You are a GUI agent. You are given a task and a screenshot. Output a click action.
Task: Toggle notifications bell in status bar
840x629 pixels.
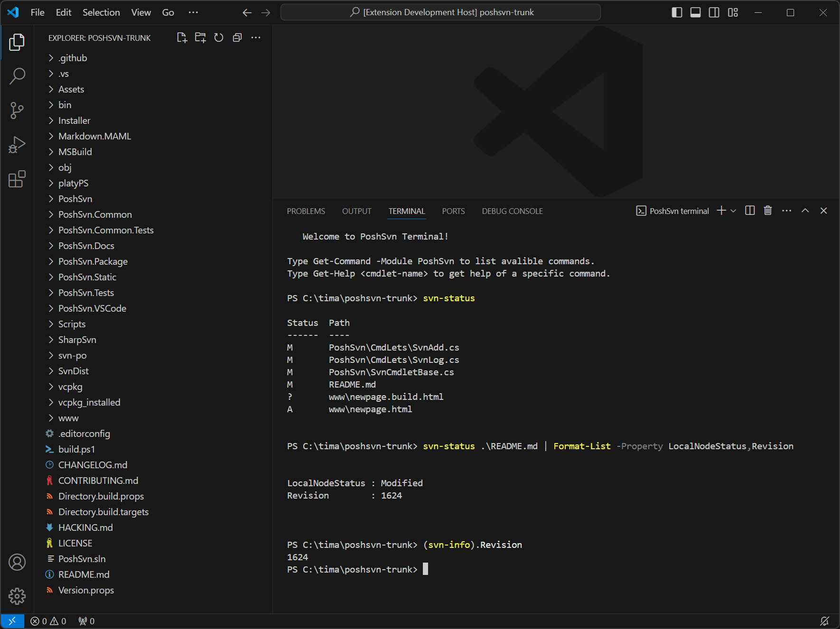click(x=825, y=621)
